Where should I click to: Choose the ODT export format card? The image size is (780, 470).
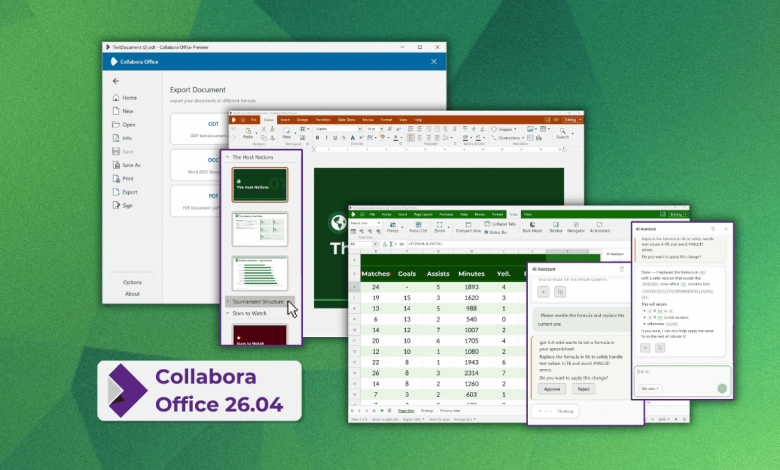pos(199,129)
